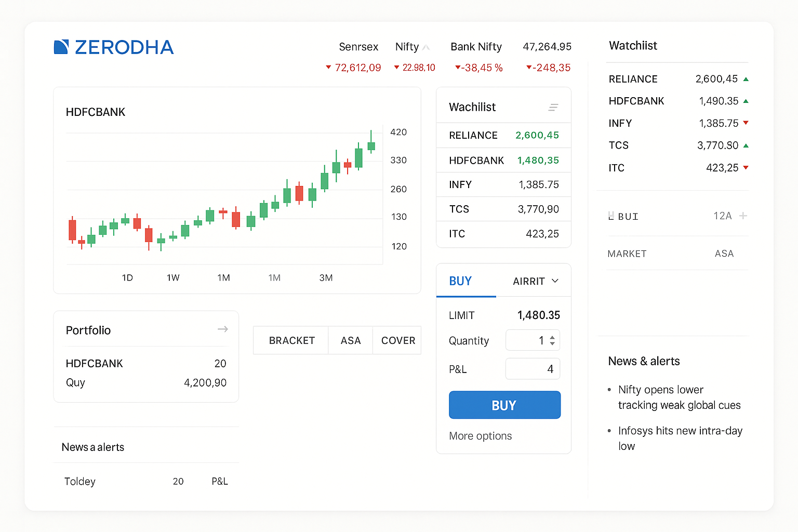Click the MARKET label in sidebar
The image size is (798, 532).
tap(627, 254)
